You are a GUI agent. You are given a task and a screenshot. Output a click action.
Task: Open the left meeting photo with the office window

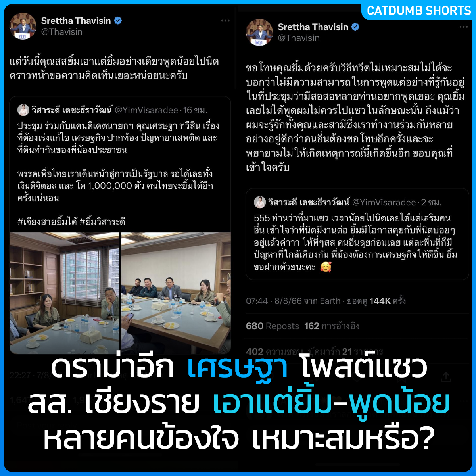pos(64,293)
